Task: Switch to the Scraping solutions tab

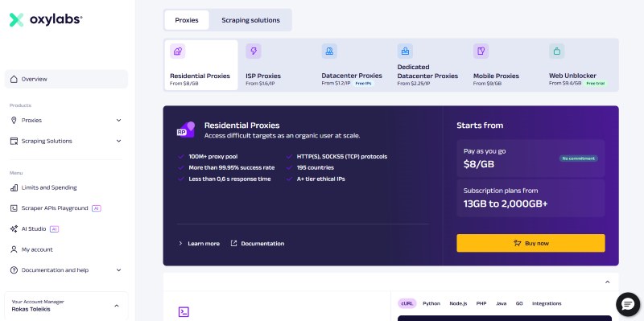Action: coord(250,20)
